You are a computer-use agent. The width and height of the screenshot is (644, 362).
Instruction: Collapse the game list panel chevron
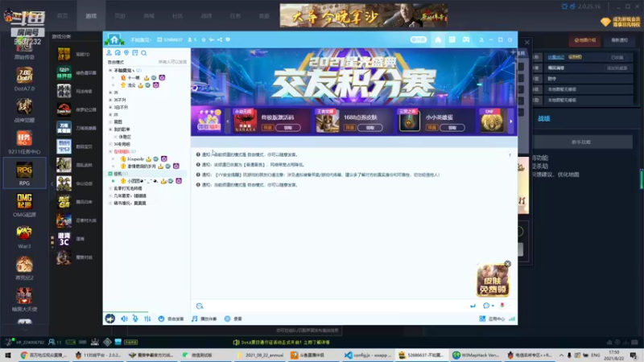coord(52,184)
